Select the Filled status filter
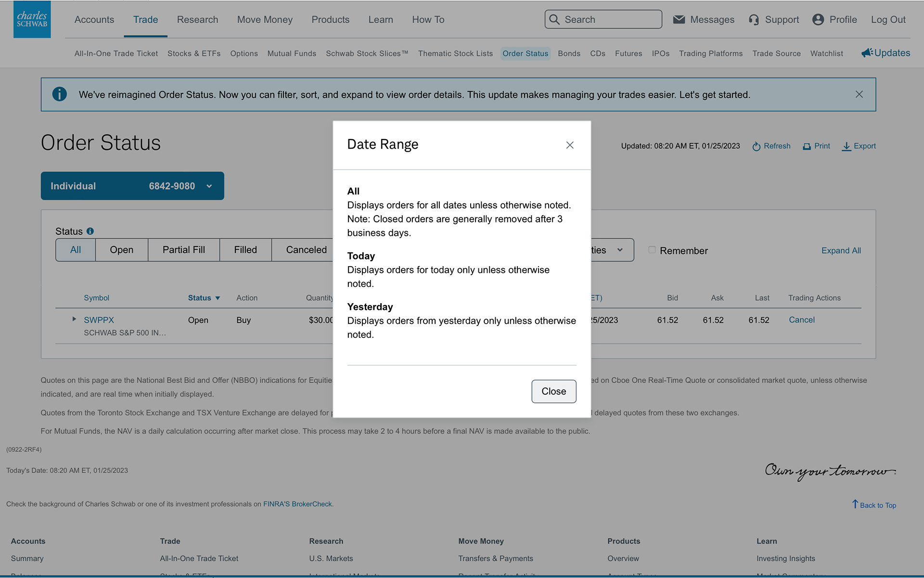 click(x=245, y=250)
